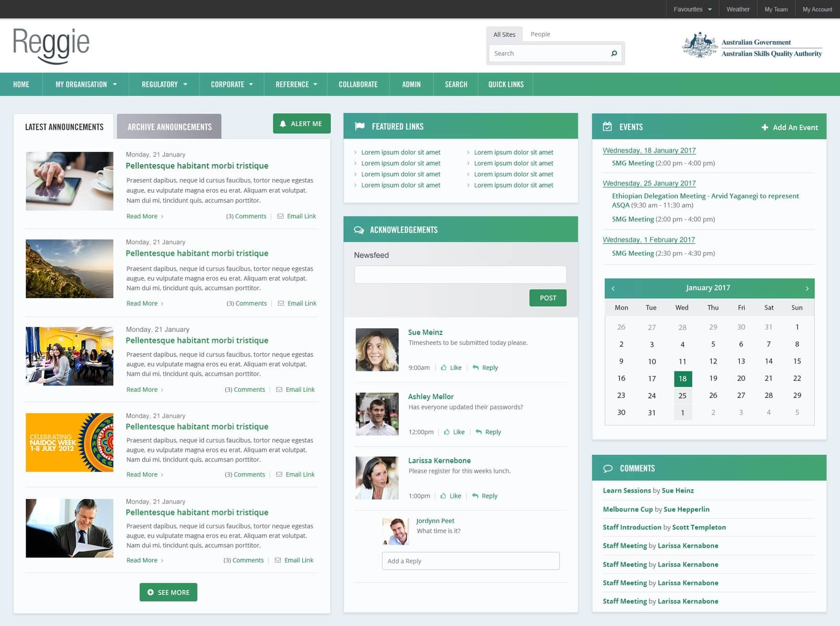The image size is (840, 626).
Task: Click the search magnifier icon
Action: 613,53
